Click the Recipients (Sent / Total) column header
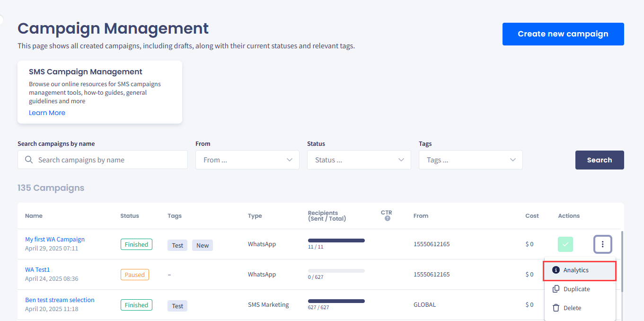Screen dimensions: 644x321 [327, 216]
